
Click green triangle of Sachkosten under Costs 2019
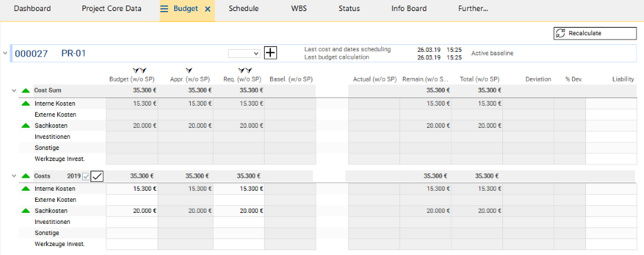tap(26, 211)
